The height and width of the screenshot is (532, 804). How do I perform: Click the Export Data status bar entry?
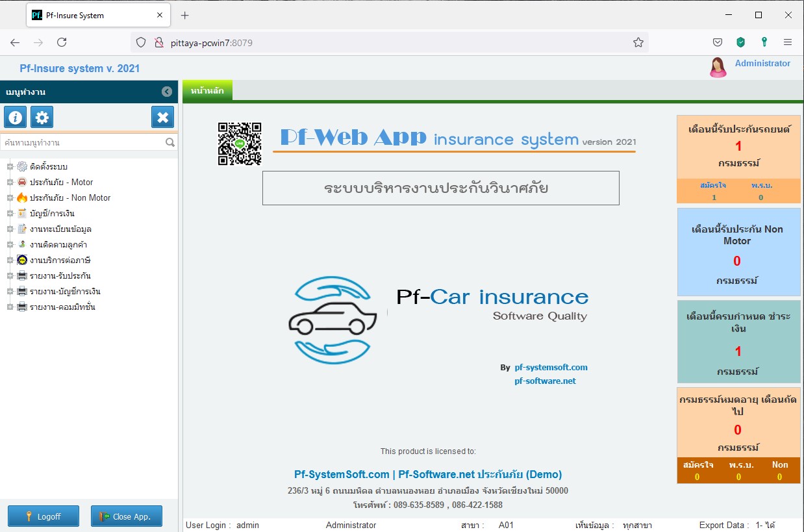point(737,525)
